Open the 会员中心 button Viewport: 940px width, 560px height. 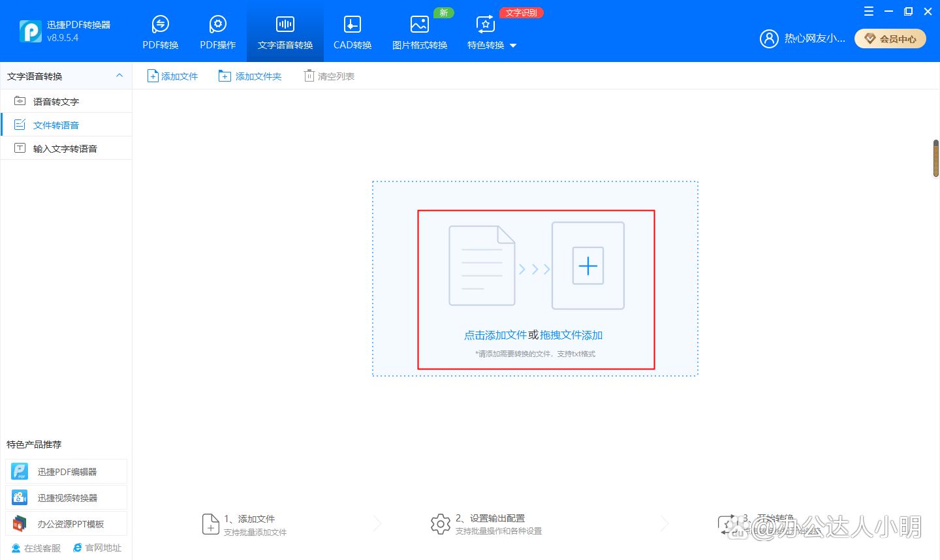click(890, 39)
